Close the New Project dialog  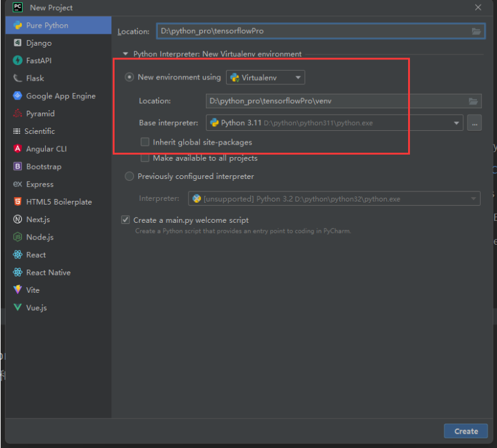[x=478, y=8]
